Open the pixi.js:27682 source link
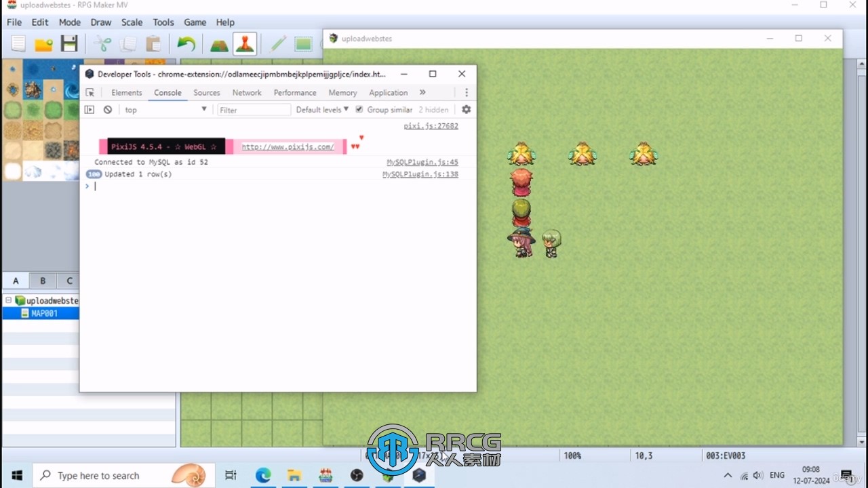The image size is (868, 488). [431, 126]
